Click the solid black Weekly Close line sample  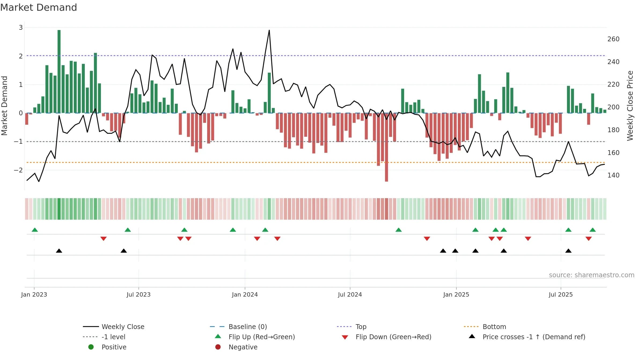tap(91, 327)
